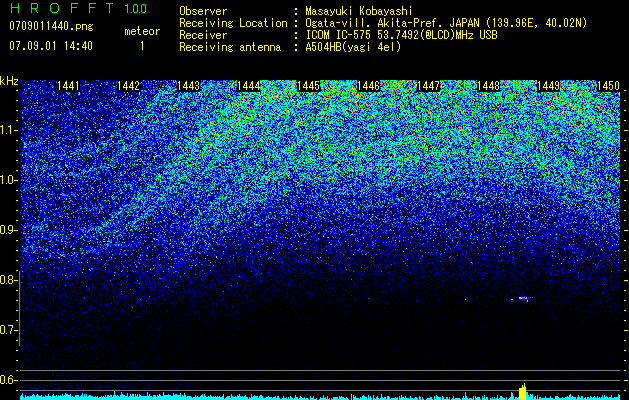Click the Receiving antenna label

pyautogui.click(x=230, y=47)
